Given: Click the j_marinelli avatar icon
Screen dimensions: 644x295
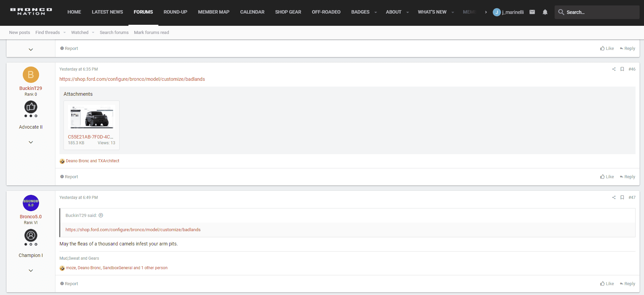Looking at the screenshot, I should (x=497, y=12).
